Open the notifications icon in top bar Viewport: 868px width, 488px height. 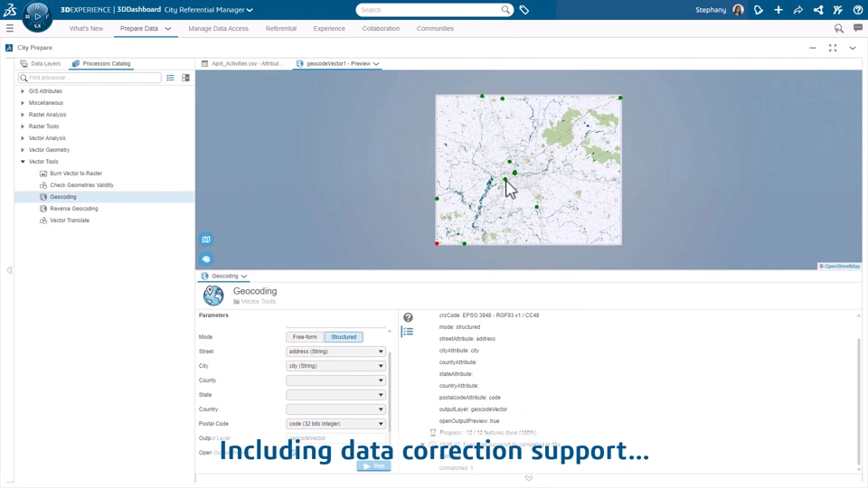[759, 10]
